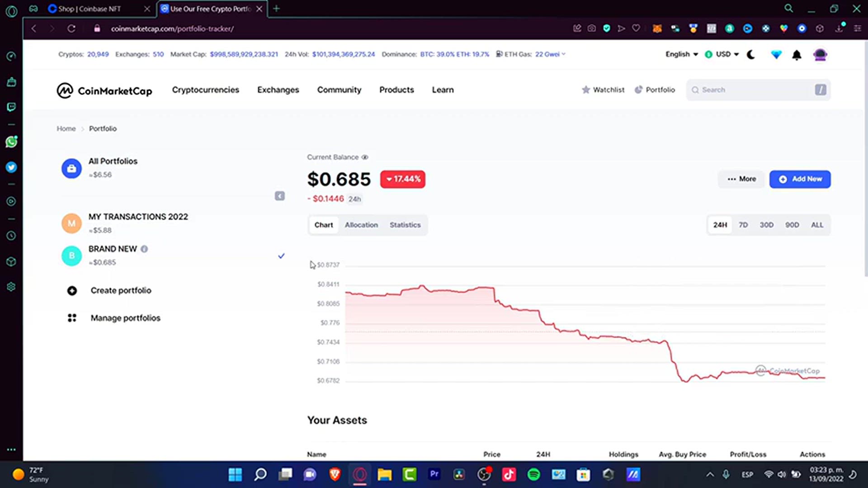This screenshot has height=488, width=868.
Task: Open WhatsApp in Opera sidebar
Action: click(11, 142)
